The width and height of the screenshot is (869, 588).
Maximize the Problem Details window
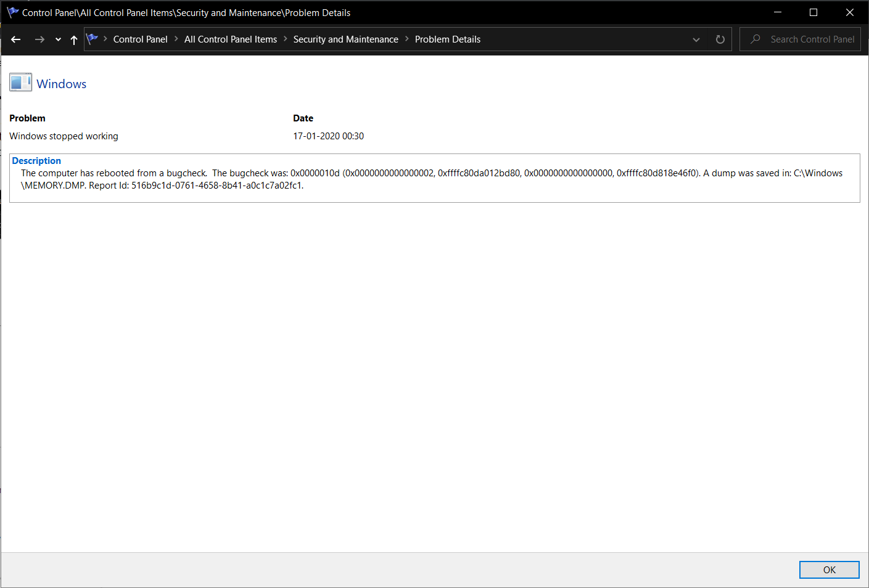(813, 12)
